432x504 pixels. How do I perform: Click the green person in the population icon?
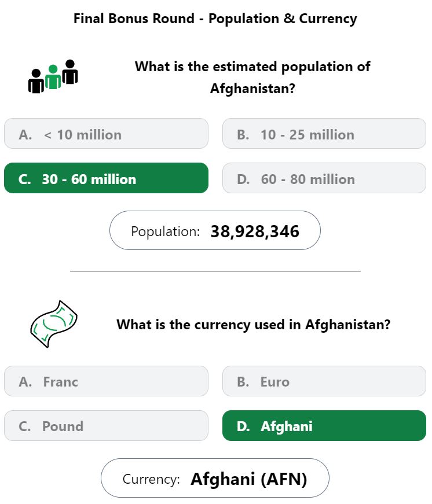(53, 77)
